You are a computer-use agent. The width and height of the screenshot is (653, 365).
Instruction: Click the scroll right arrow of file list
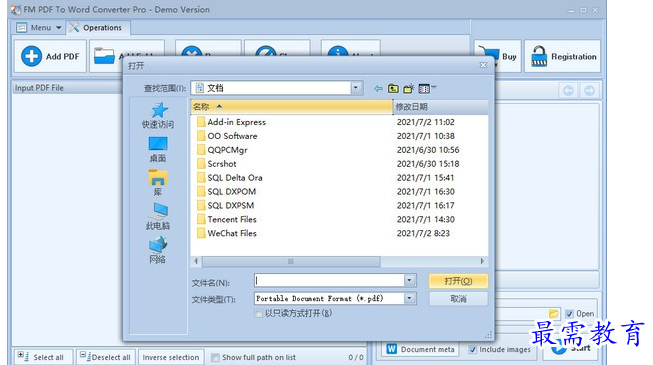[x=482, y=261]
